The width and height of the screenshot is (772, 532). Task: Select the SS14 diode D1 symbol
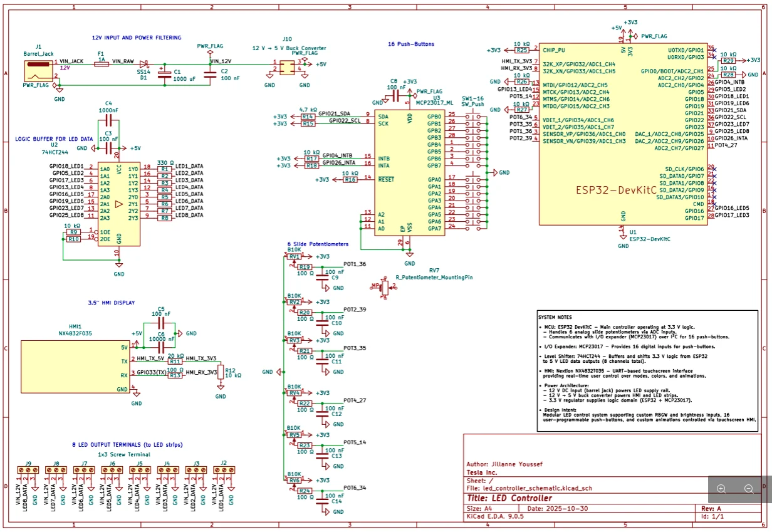143,64
